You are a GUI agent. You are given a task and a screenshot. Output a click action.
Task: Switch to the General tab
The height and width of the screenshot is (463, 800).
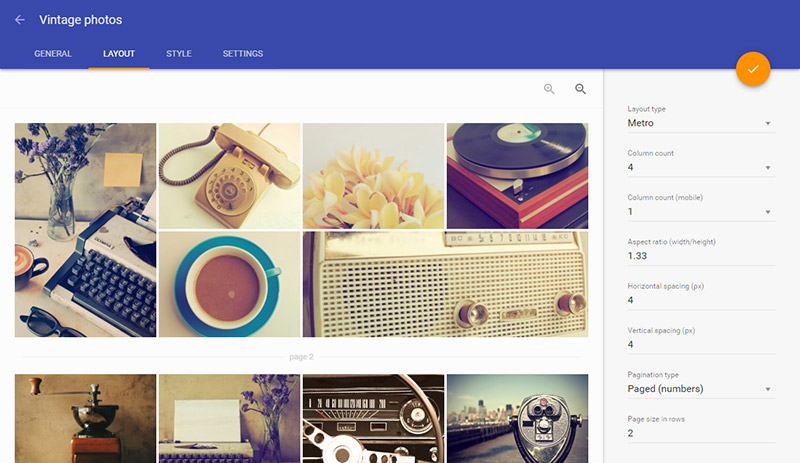pos(53,54)
